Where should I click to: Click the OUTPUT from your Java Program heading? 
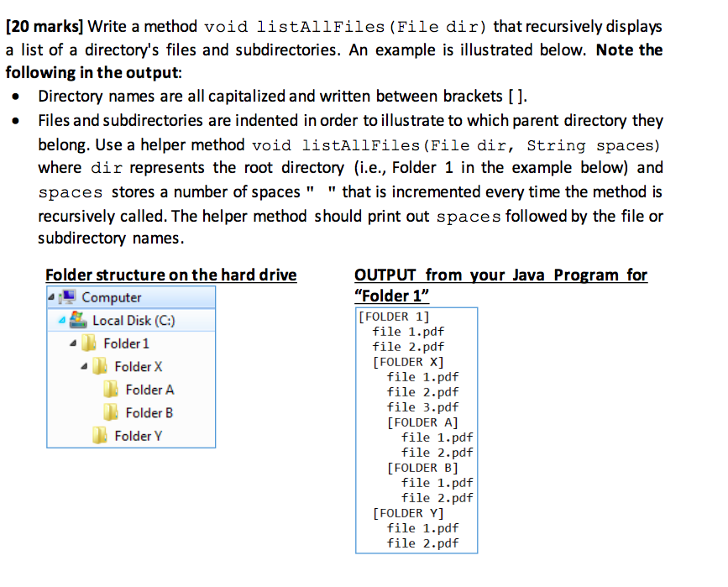point(499,275)
